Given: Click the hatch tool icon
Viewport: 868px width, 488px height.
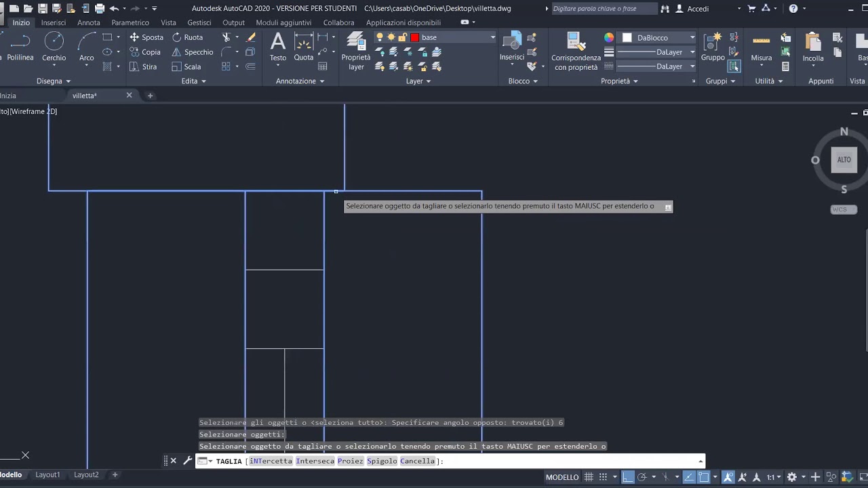Looking at the screenshot, I should pyautogui.click(x=107, y=66).
